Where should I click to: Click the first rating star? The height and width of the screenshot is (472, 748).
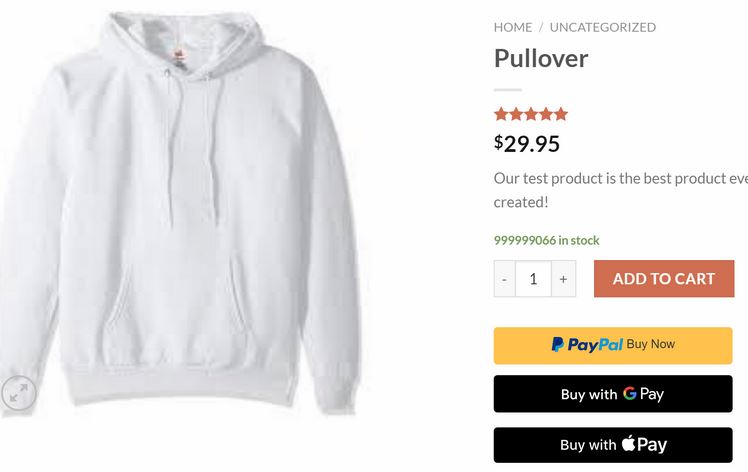pos(501,115)
